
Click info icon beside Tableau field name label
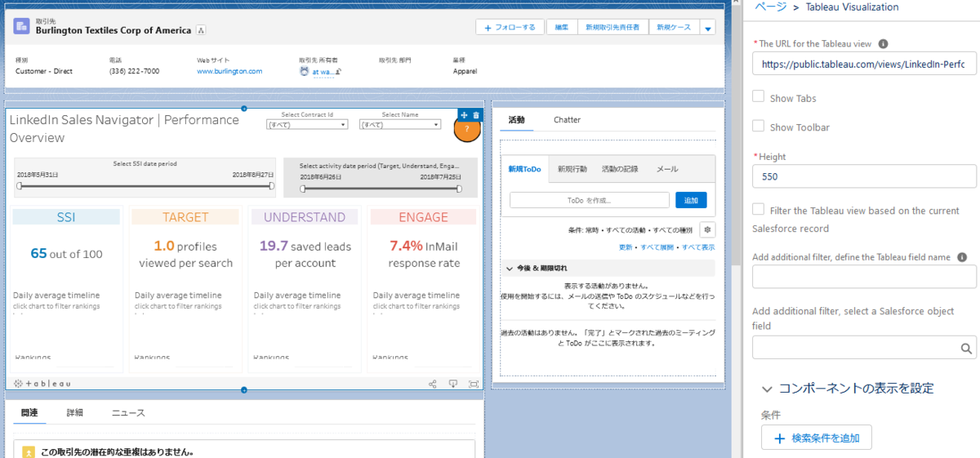pyautogui.click(x=962, y=257)
